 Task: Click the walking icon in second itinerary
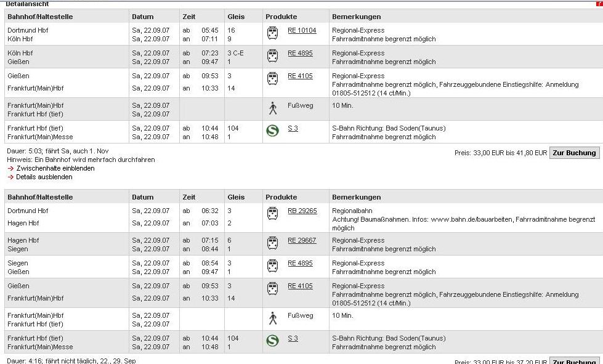click(x=273, y=318)
